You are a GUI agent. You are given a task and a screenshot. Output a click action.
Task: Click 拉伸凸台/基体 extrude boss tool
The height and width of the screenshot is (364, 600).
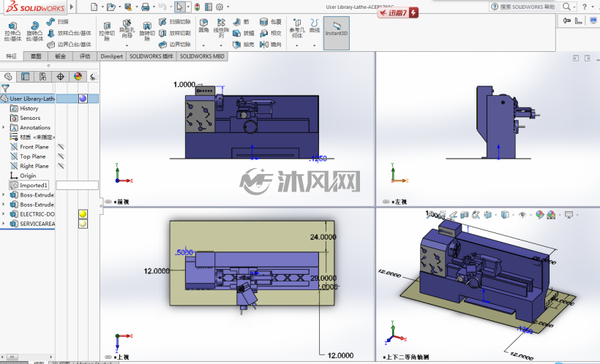tap(12, 31)
